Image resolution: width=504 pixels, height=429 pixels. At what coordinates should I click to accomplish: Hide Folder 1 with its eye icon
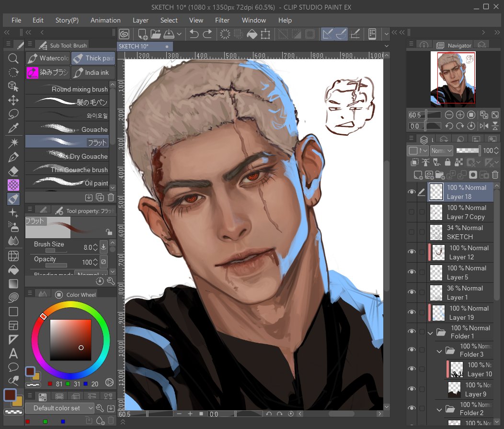tap(412, 331)
